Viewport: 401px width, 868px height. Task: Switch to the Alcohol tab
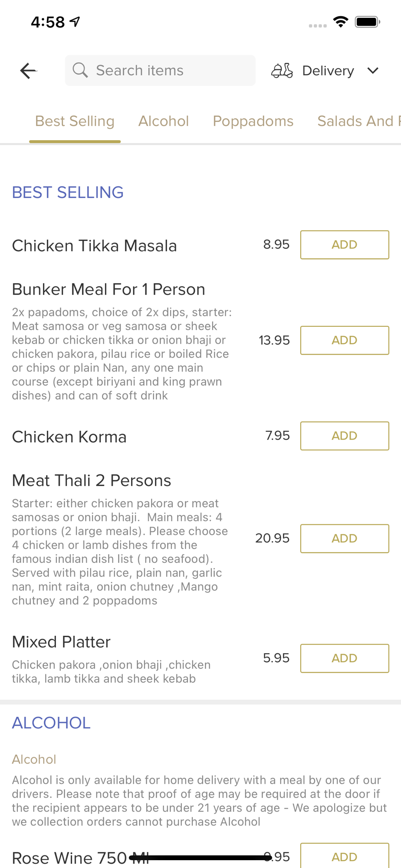click(x=164, y=121)
